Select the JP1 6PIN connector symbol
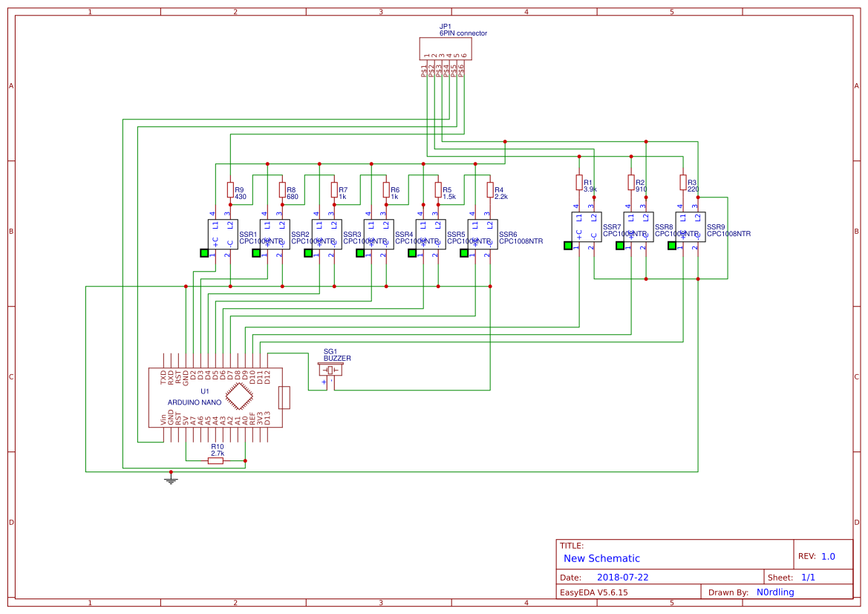The height and width of the screenshot is (614, 868). (x=445, y=48)
